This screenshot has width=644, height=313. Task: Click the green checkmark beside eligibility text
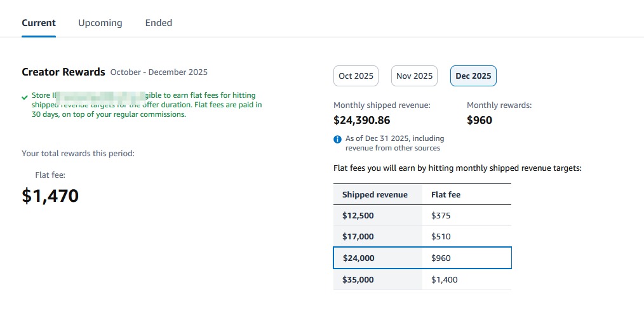pyautogui.click(x=25, y=97)
